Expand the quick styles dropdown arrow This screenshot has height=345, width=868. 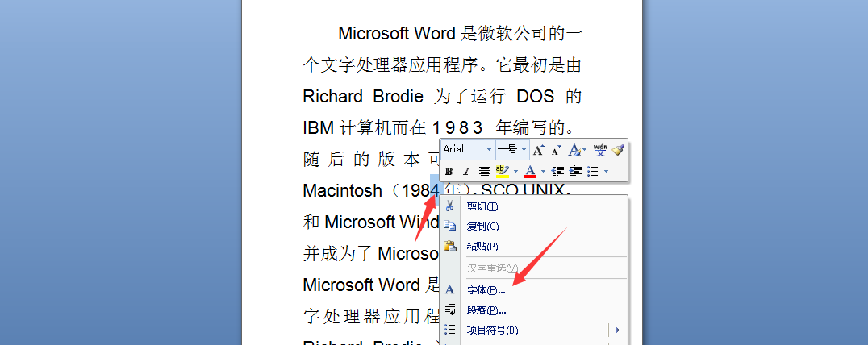585,149
